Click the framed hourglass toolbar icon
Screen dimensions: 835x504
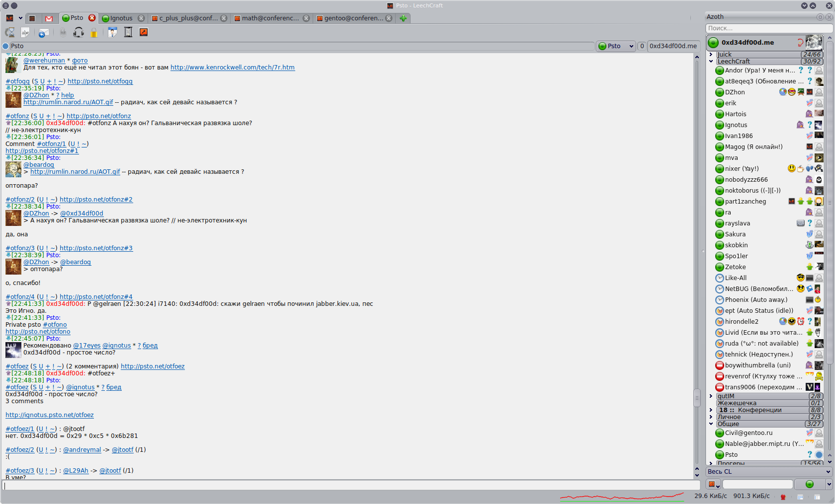tap(128, 32)
